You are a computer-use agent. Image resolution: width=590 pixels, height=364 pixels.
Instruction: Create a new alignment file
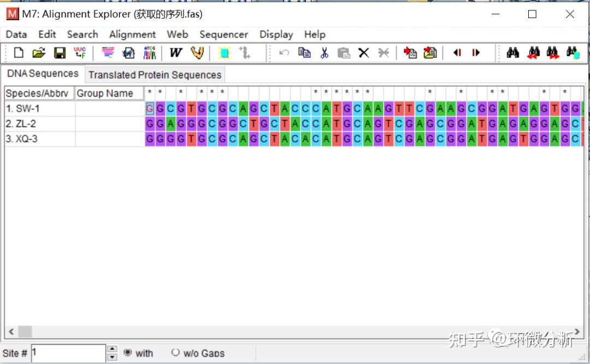pos(19,52)
